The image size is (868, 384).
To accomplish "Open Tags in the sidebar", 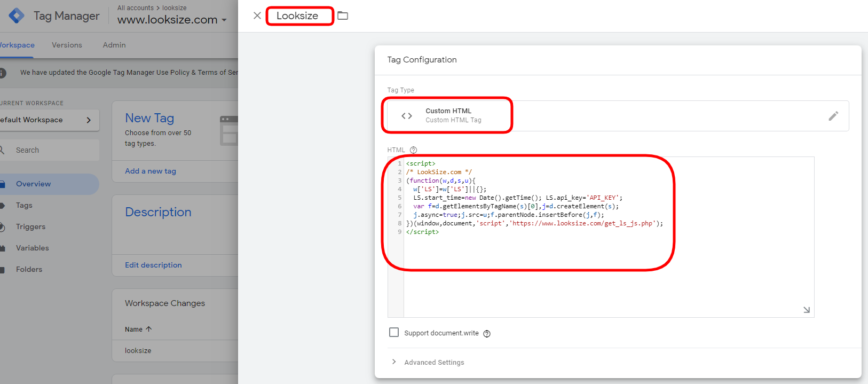I will pyautogui.click(x=24, y=206).
